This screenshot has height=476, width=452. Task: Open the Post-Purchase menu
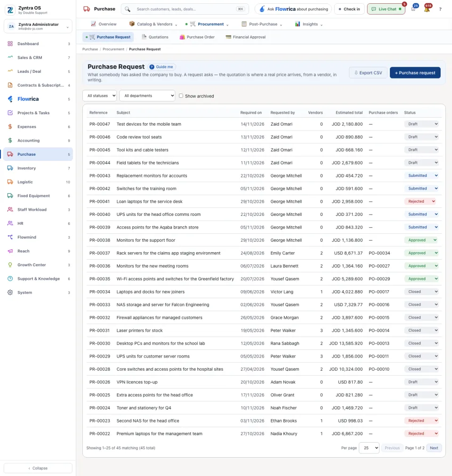(262, 24)
